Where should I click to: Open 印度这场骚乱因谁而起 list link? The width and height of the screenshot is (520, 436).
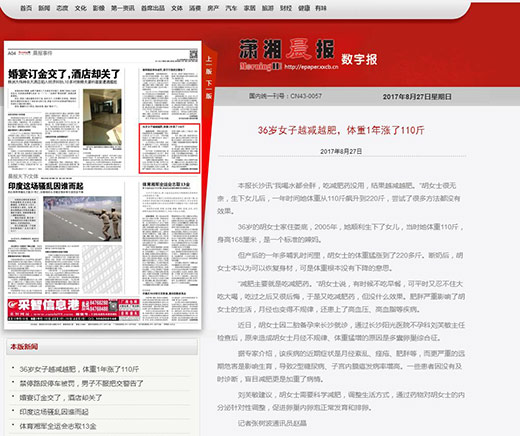coord(54,412)
